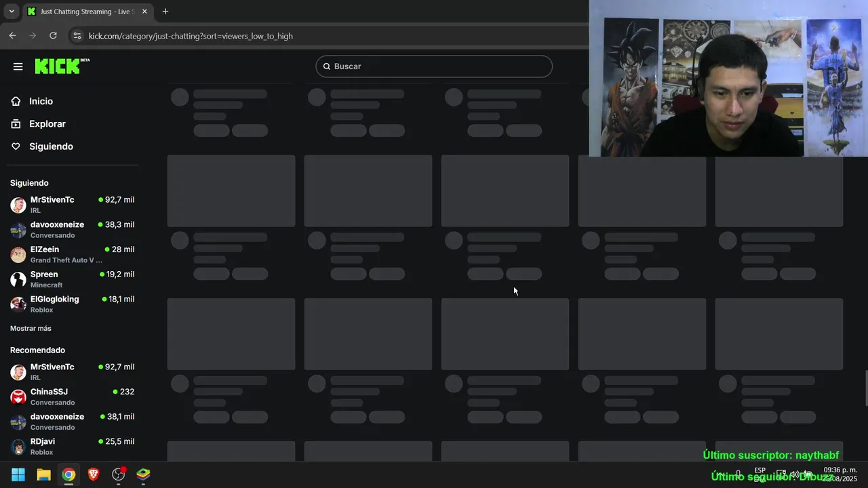868x488 pixels.
Task: Click '28 mil' viewer count
Action: (x=123, y=249)
